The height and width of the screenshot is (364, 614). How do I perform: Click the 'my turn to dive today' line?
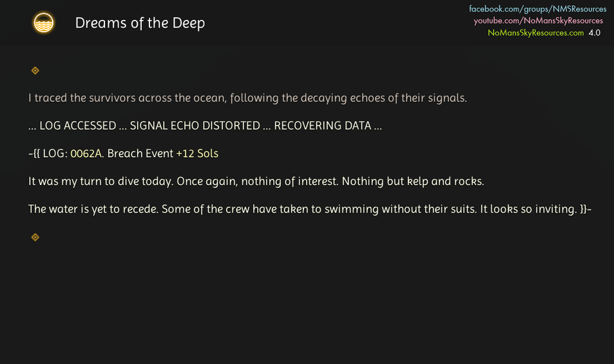coord(101,181)
